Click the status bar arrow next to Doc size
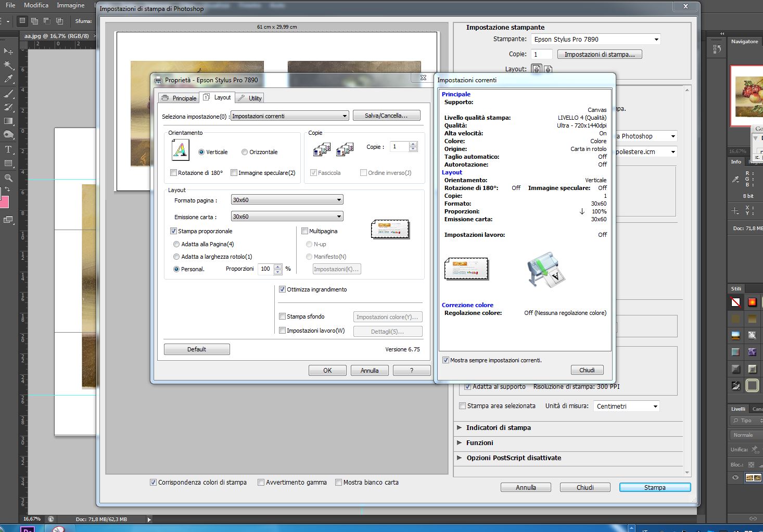The width and height of the screenshot is (763, 532). click(149, 520)
